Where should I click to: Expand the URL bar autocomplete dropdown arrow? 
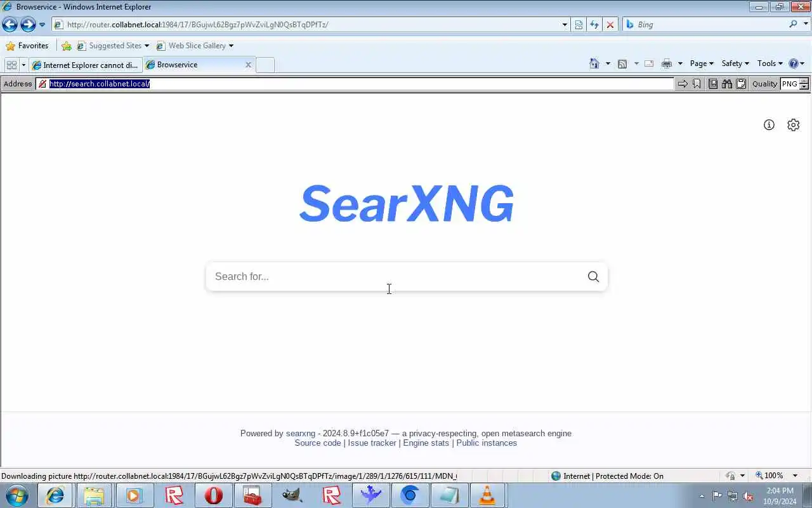coord(565,25)
